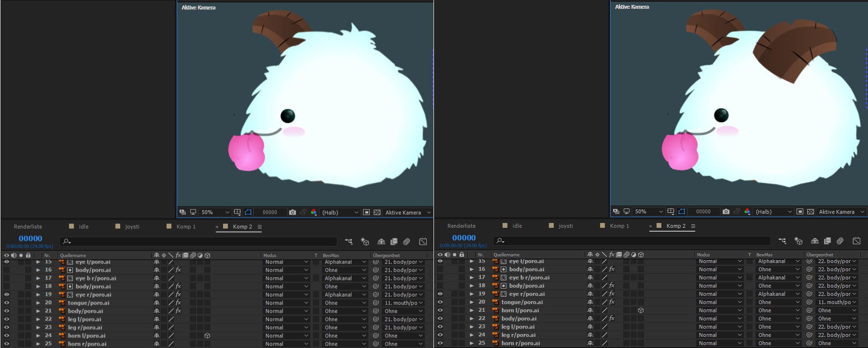Image resolution: width=868 pixels, height=348 pixels.
Task: Hide right leg r/poro.ai layer
Action: (x=440, y=335)
